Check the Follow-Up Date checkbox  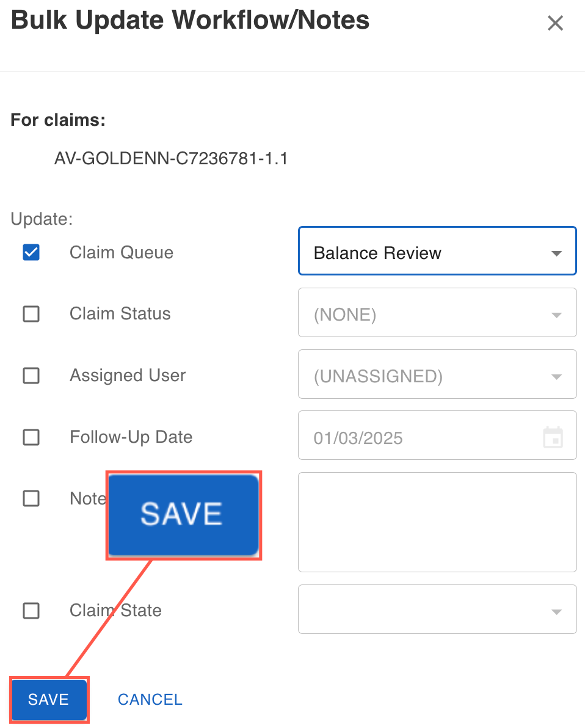click(31, 437)
